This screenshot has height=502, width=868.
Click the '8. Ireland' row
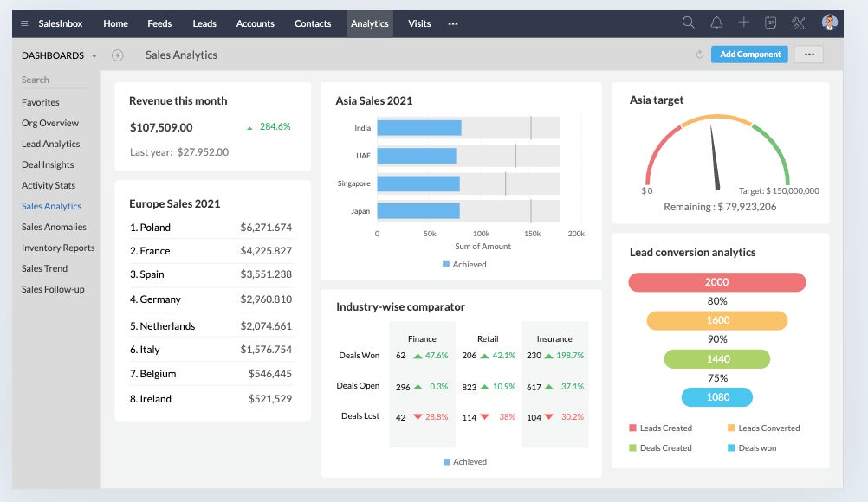(211, 399)
